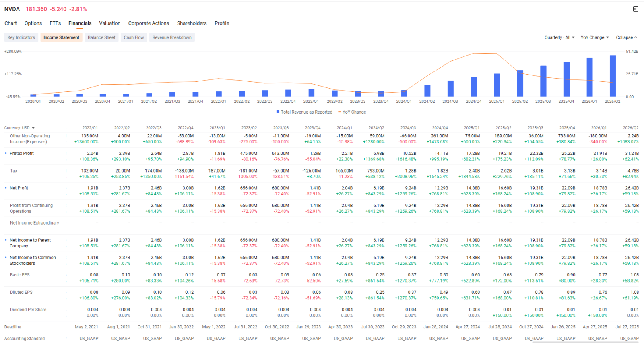Click the 181.360 stock price

click(x=36, y=9)
